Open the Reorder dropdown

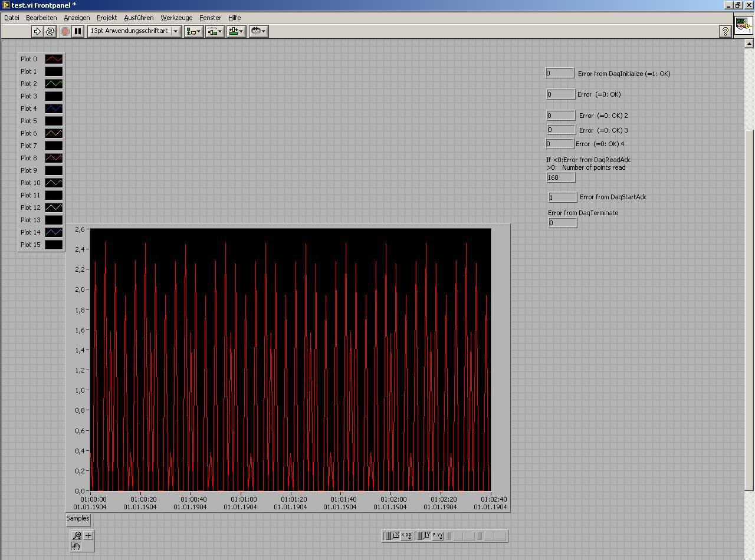[258, 31]
